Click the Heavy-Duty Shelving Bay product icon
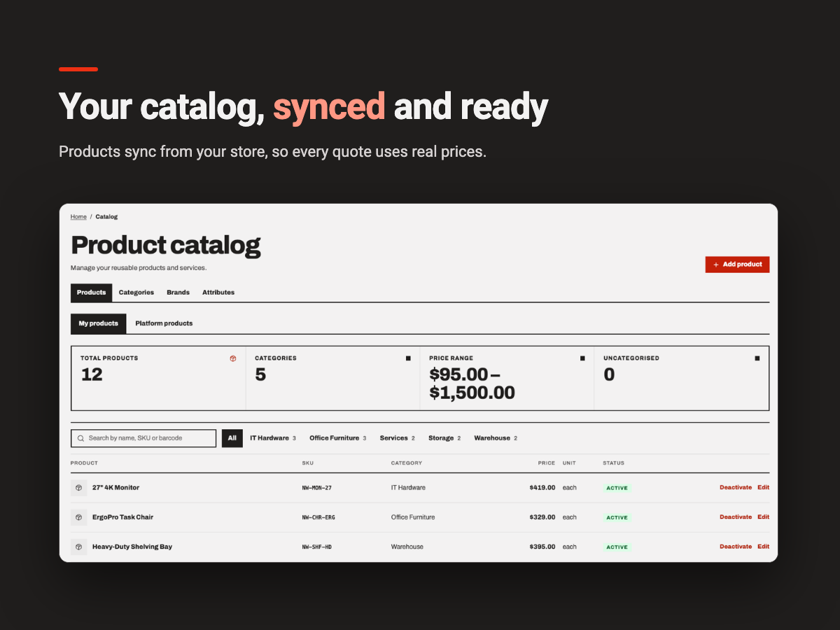The height and width of the screenshot is (630, 840). [x=79, y=547]
